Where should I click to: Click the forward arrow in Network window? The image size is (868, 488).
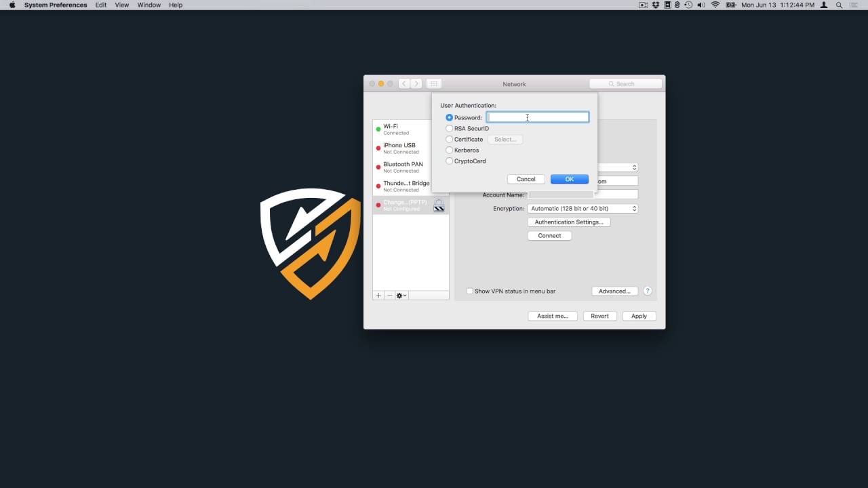(x=416, y=83)
